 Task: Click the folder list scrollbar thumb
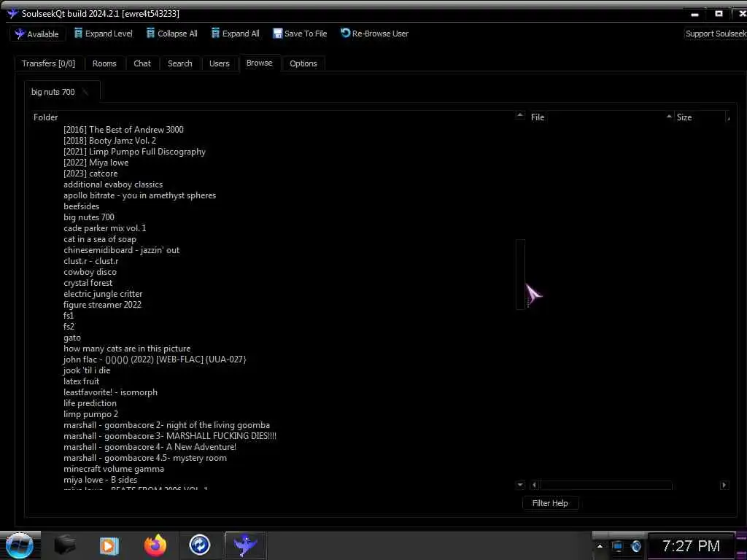[520, 274]
